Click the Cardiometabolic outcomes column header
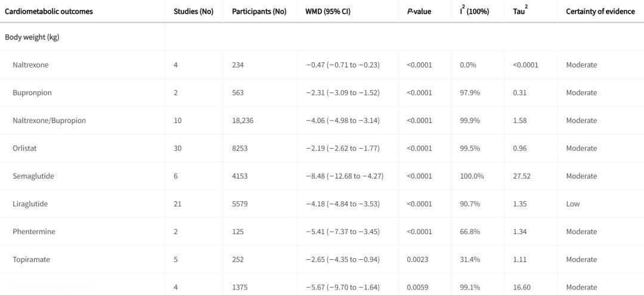 click(48, 11)
